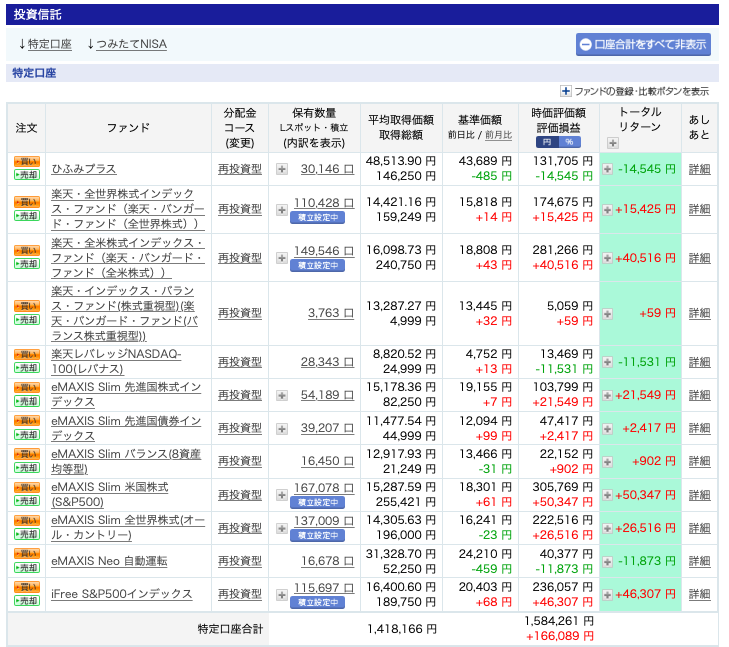Viewport: 729px width, 647px height.
Task: Click 積立設定中 badge for eMAXIS Slim 全世界株式
Action: [318, 535]
